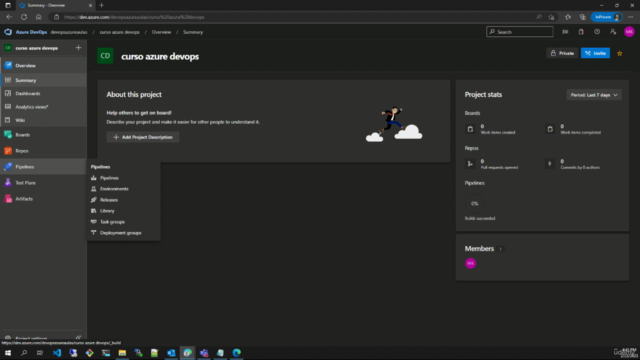
Task: Select Summary in the sidebar
Action: pos(43,80)
